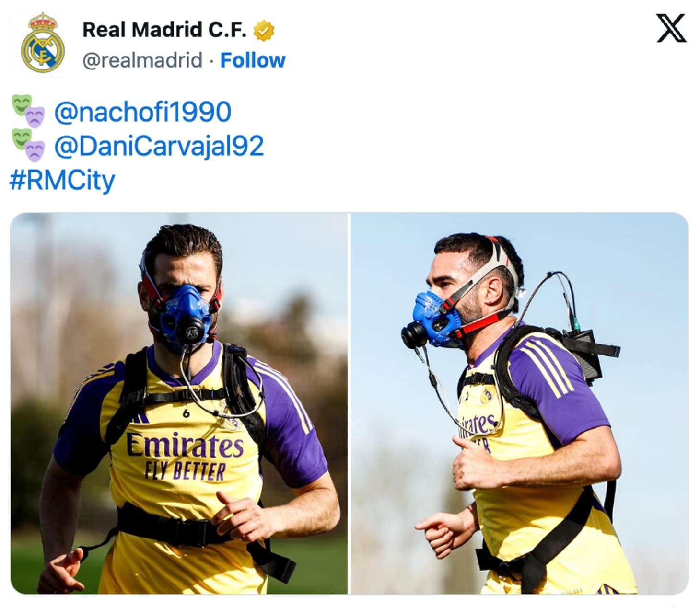Click the theater masks emoji beside @nachofi1990
Viewport: 700px width, 607px height.
[x=28, y=112]
